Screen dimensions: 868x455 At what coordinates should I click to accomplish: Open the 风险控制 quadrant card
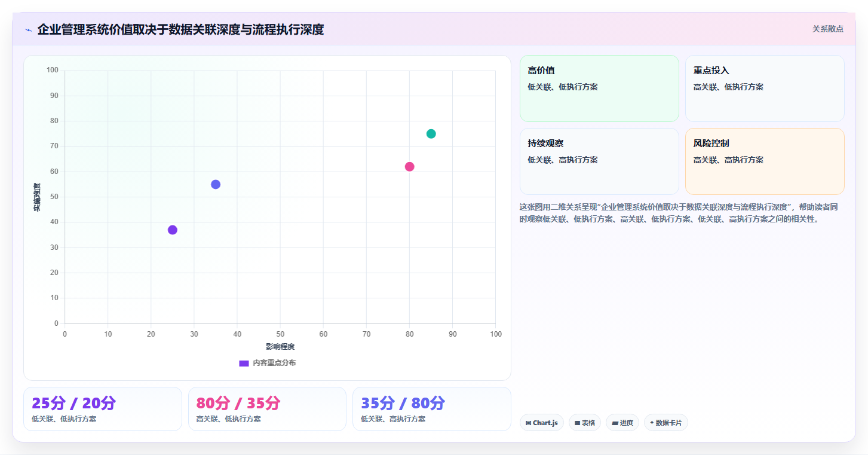[x=765, y=161]
